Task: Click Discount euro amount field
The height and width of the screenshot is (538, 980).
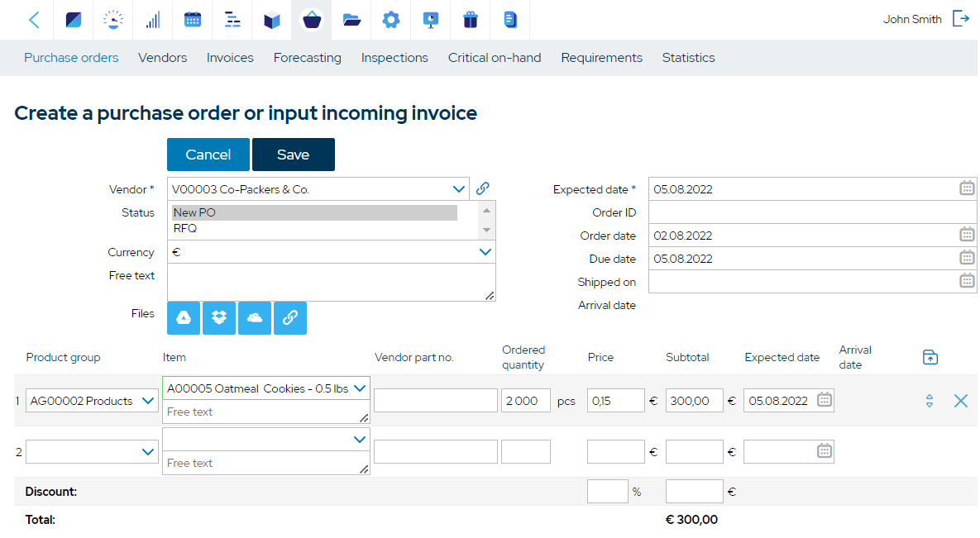Action: tap(695, 491)
